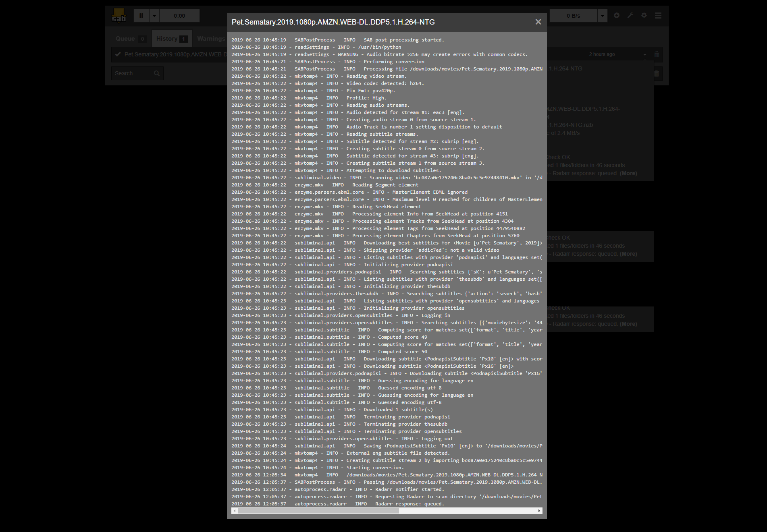Click inside the history Search field
Screen dimensions: 767x532
133,73
